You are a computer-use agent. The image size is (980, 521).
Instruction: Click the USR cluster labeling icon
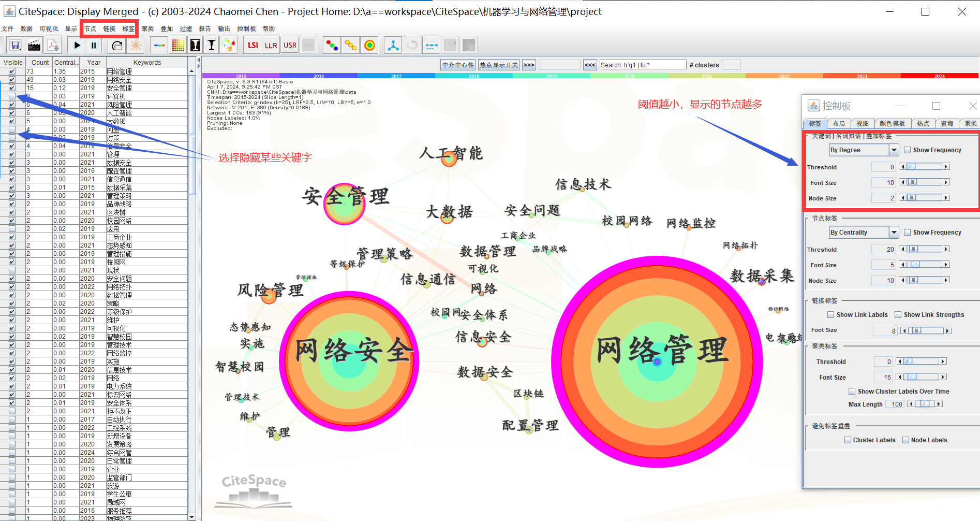(x=290, y=46)
